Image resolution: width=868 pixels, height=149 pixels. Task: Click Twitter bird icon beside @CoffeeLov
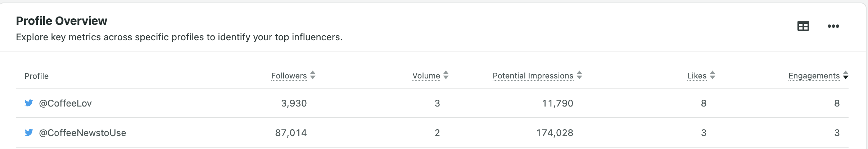pos(29,103)
